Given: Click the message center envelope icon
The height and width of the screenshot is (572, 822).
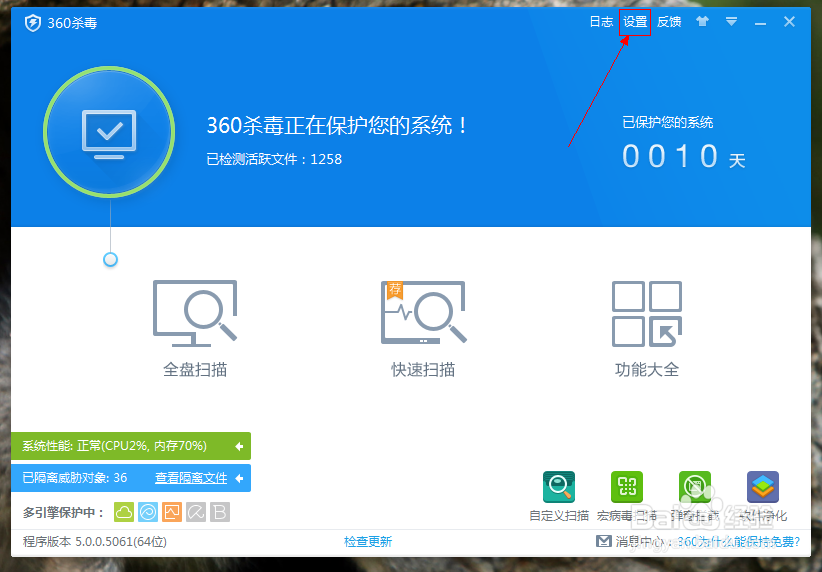Looking at the screenshot, I should [604, 541].
